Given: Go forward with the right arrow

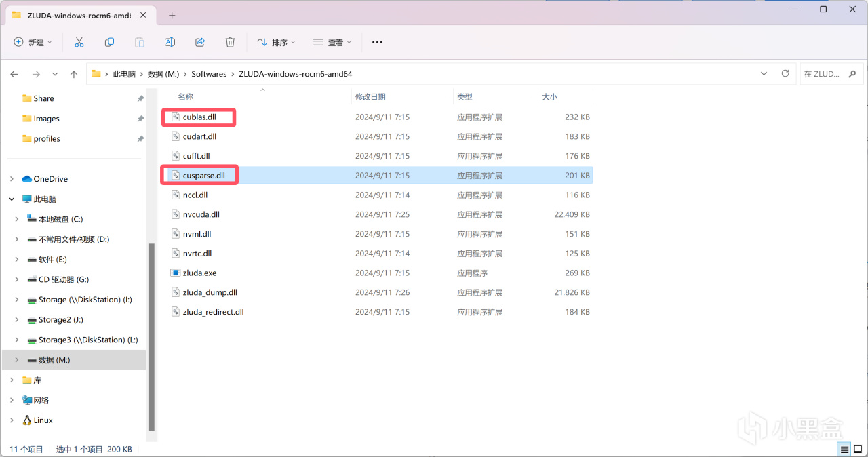Looking at the screenshot, I should point(36,74).
